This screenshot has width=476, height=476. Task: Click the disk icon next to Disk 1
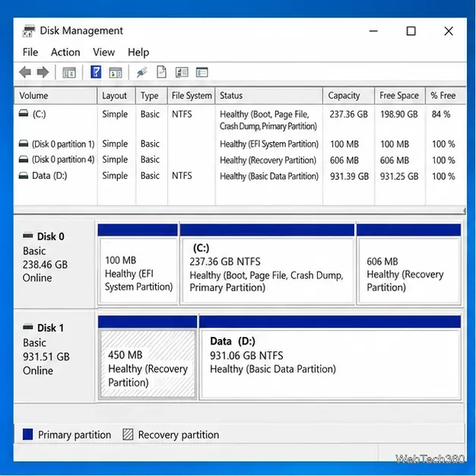point(28,327)
